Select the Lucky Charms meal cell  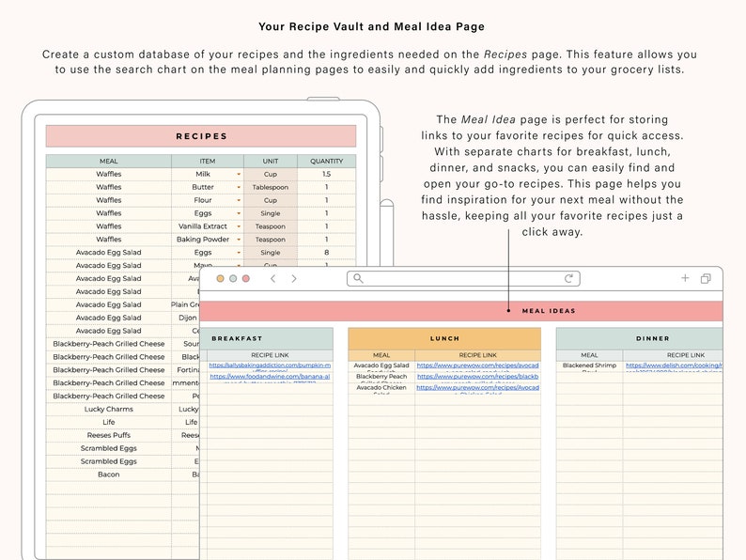[108, 409]
